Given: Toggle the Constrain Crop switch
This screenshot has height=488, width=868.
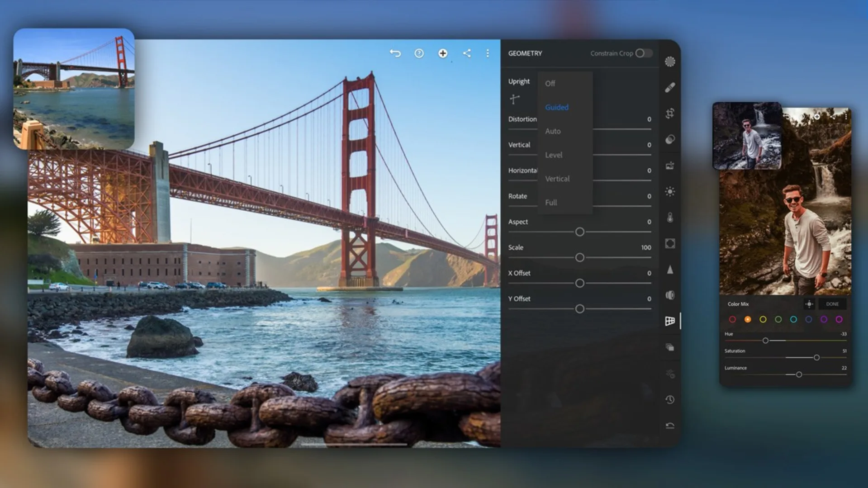Looking at the screenshot, I should [644, 53].
